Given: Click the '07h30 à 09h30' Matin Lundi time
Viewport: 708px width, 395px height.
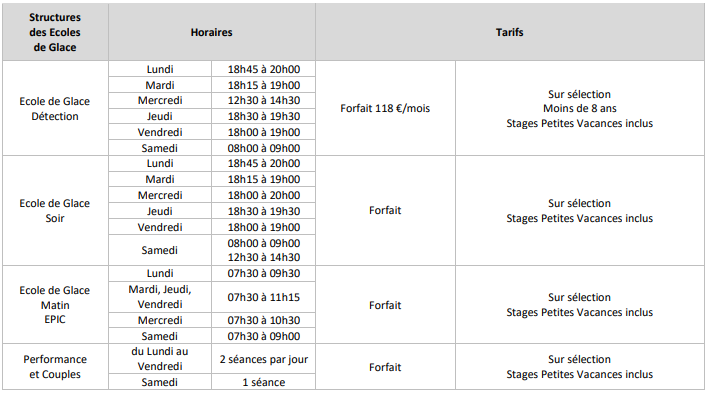Looking at the screenshot, I should (264, 273).
